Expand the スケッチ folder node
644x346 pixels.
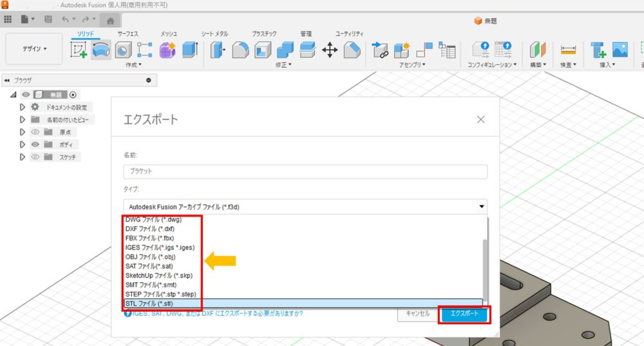(x=22, y=157)
